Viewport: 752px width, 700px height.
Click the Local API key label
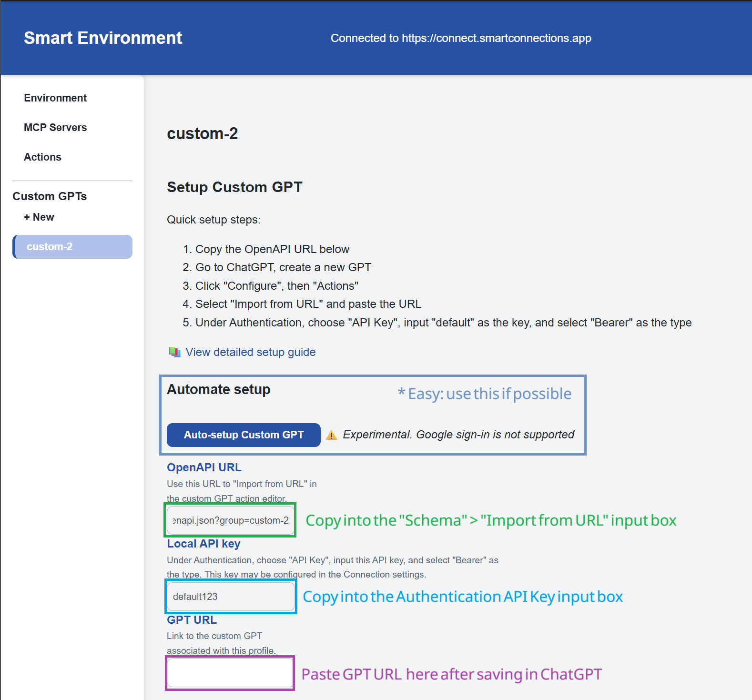click(203, 544)
